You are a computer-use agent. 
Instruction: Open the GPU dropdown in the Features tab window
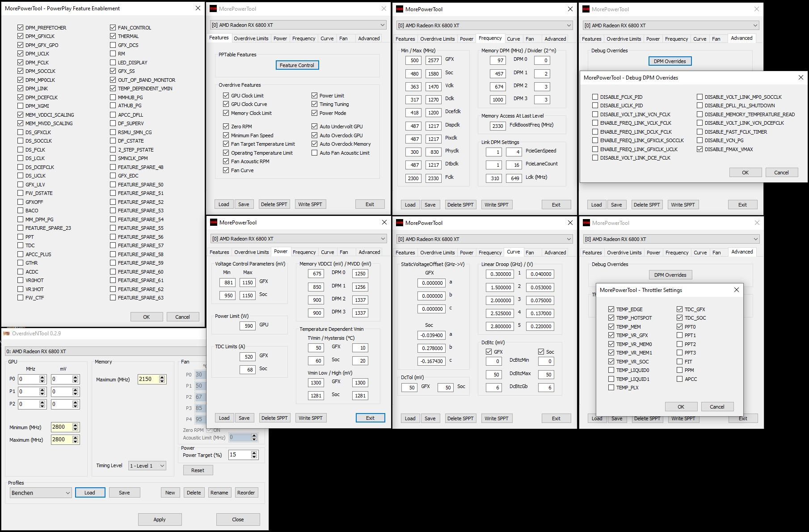298,25
